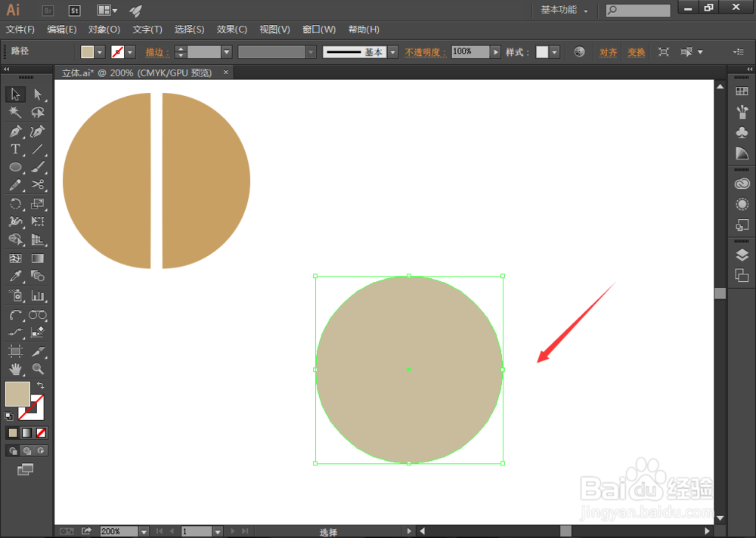
Task: Change screen mode button
Action: tap(25, 469)
